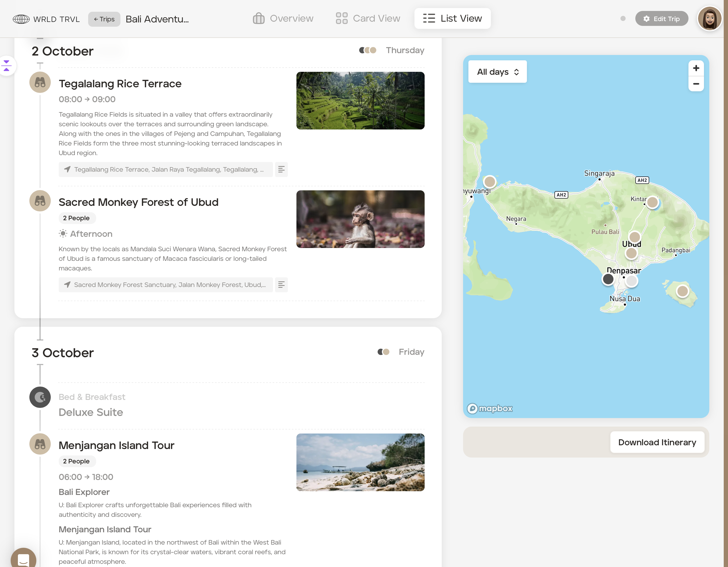Open the user avatar profile
The height and width of the screenshot is (567, 728).
709,19
